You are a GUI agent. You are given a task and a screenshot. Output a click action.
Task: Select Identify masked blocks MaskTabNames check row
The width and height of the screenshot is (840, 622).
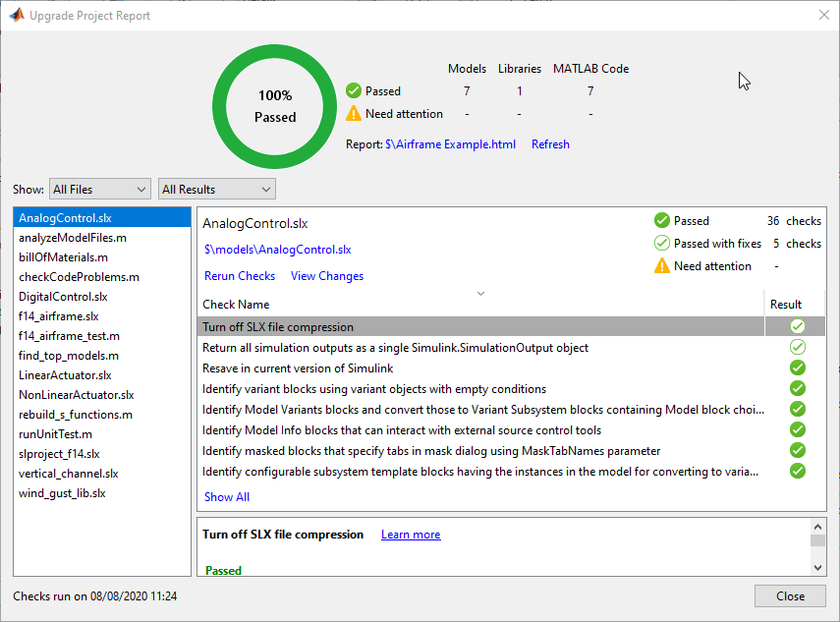(480, 451)
